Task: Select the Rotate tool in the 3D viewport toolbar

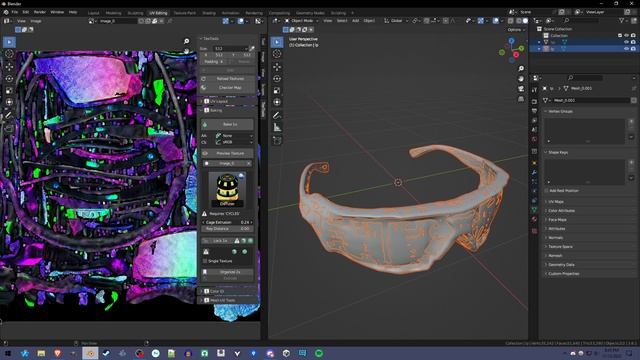Action: point(277,78)
